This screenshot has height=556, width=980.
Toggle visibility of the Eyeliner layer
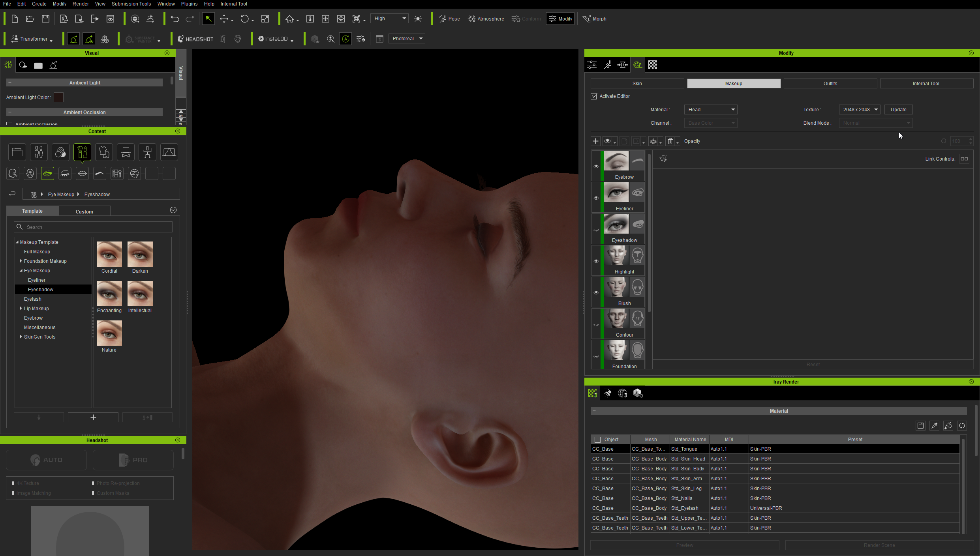(596, 198)
